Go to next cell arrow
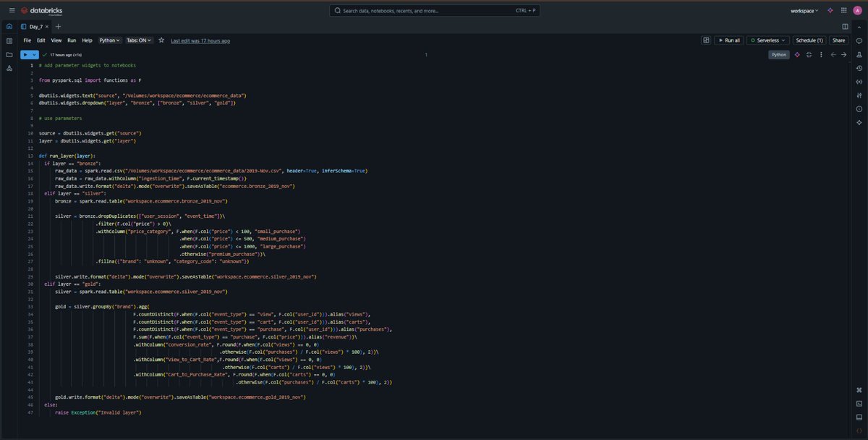The image size is (868, 440). [843, 54]
